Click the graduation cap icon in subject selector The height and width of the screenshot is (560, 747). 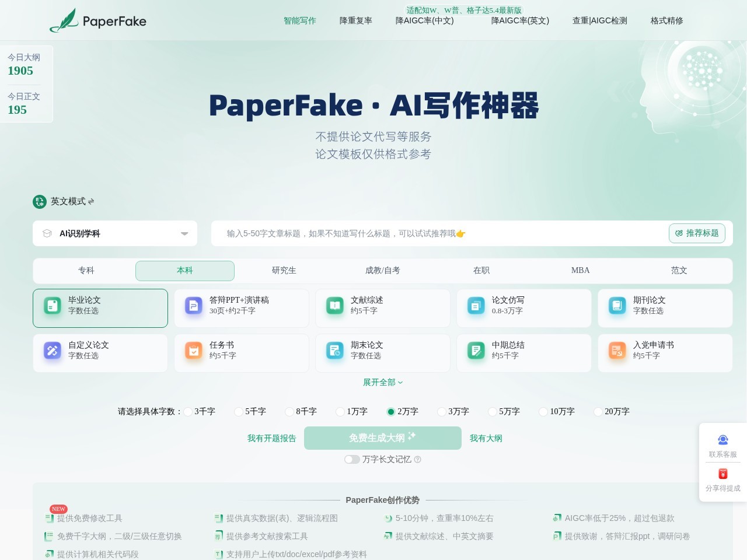click(x=47, y=233)
